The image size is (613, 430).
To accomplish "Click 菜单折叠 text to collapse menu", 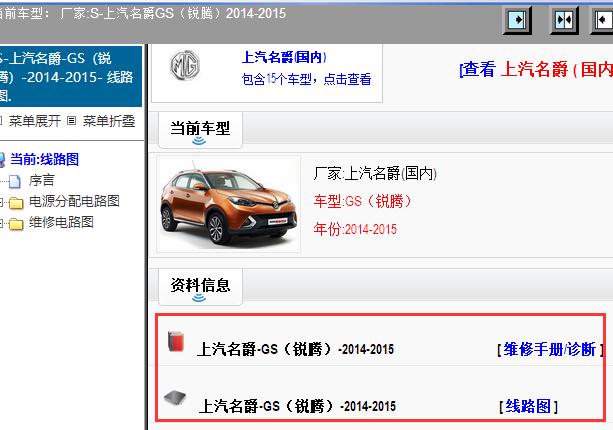I will [x=109, y=121].
